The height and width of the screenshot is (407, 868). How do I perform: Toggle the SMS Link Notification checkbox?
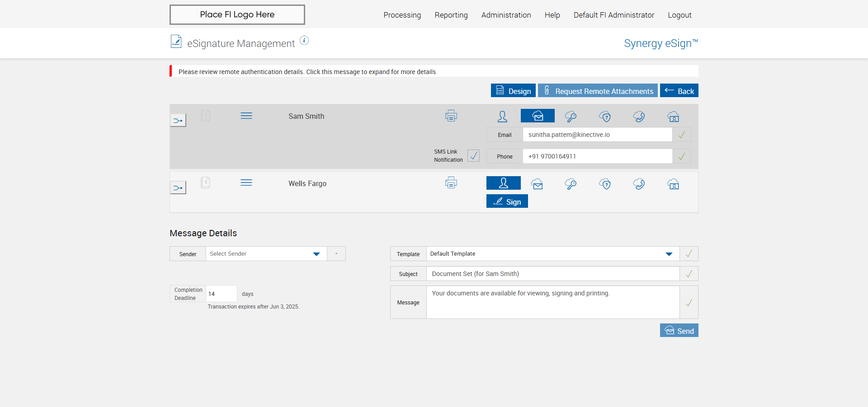[x=473, y=156]
